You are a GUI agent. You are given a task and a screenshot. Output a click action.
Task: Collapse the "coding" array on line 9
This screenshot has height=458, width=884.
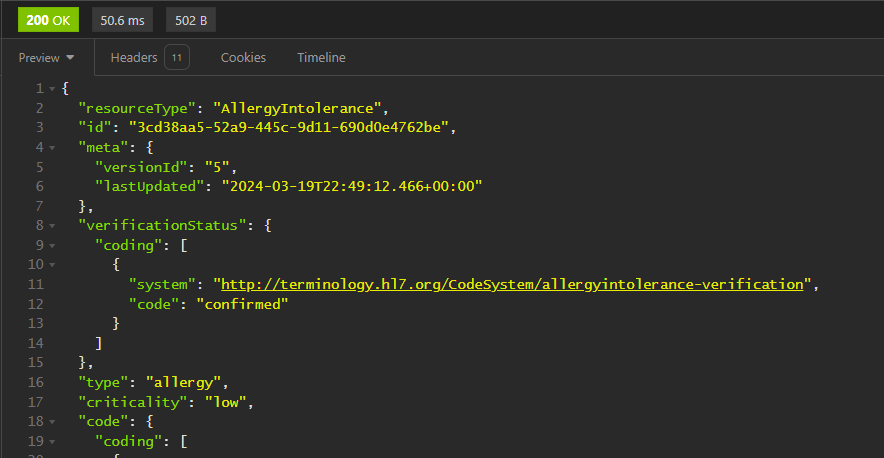click(x=52, y=245)
